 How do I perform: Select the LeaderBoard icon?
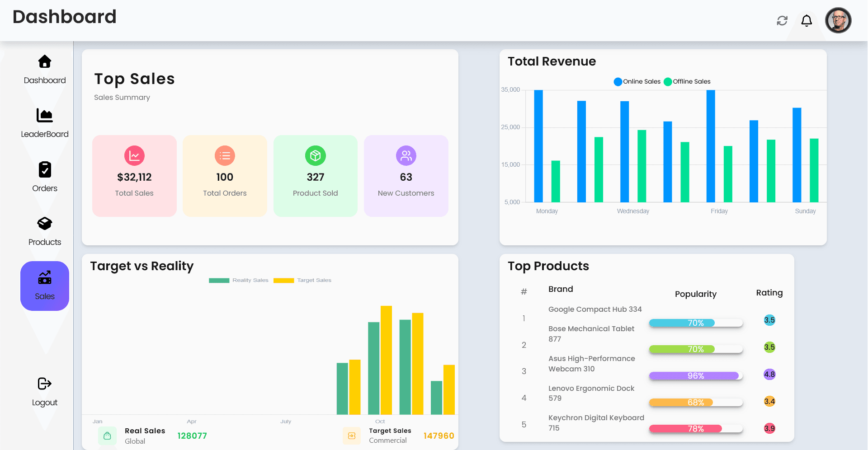pos(44,115)
